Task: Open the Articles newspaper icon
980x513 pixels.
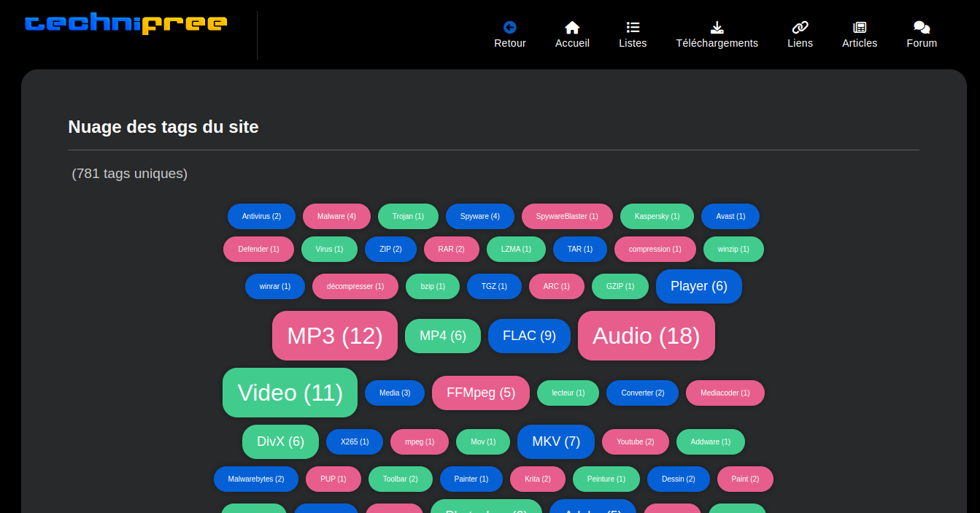Action: click(860, 27)
